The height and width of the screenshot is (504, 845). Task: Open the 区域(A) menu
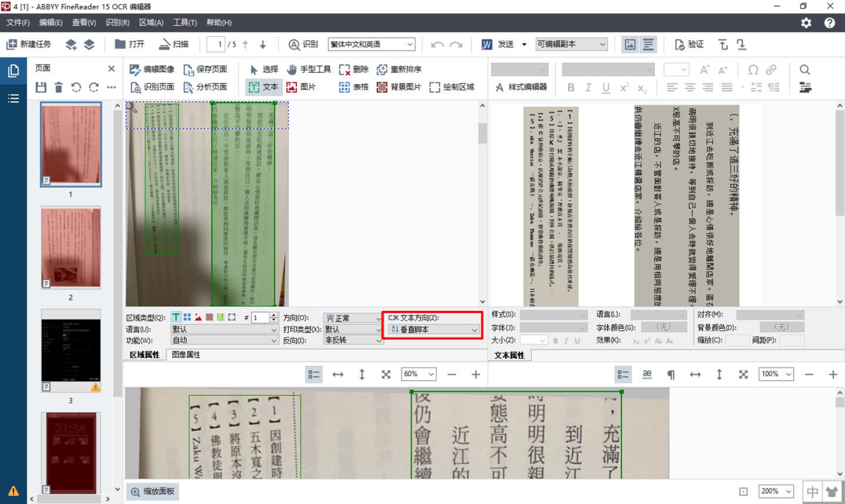click(151, 23)
